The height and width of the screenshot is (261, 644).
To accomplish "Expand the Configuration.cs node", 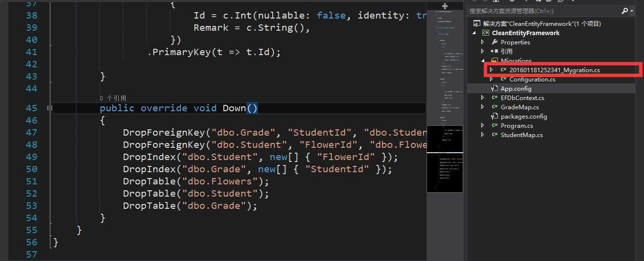I will point(492,79).
